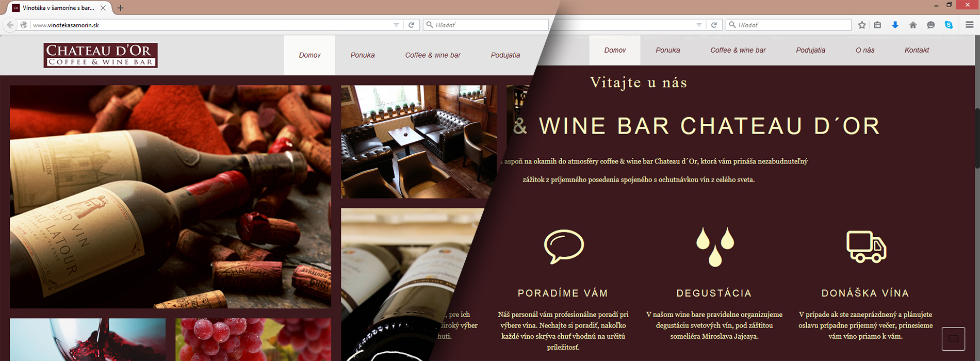Click the bookmarks list icon
Viewport: 980px width, 361px height.
[877, 25]
